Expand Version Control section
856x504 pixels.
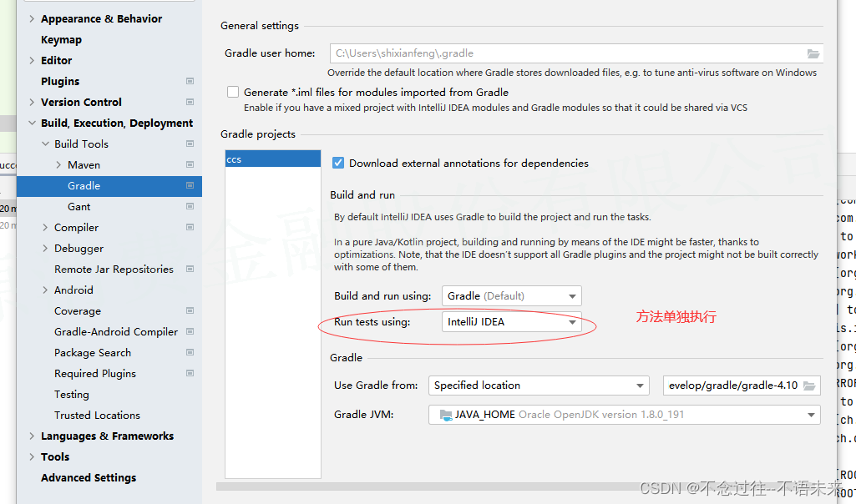point(32,102)
